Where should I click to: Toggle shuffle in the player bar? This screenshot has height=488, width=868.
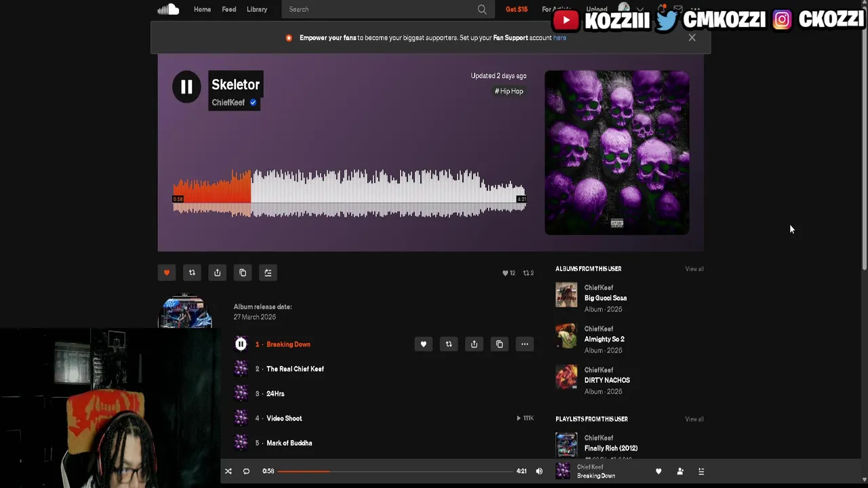pos(229,471)
